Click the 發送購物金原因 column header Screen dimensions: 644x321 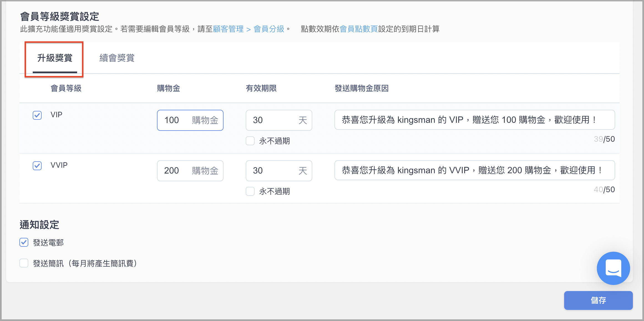point(362,88)
